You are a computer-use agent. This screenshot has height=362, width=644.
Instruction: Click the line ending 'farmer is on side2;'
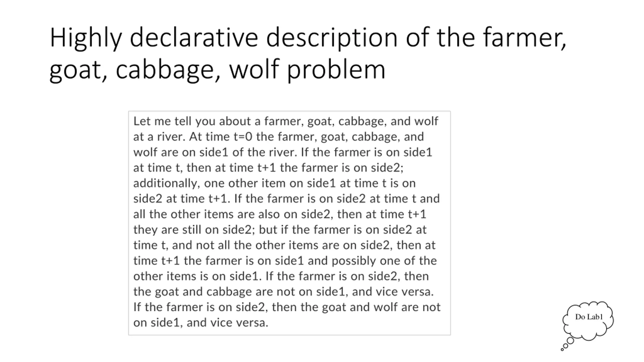[x=268, y=168]
